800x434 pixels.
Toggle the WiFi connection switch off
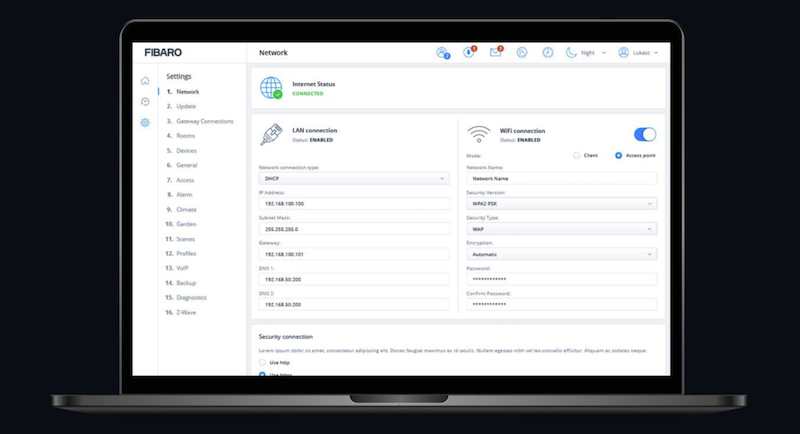click(x=645, y=134)
